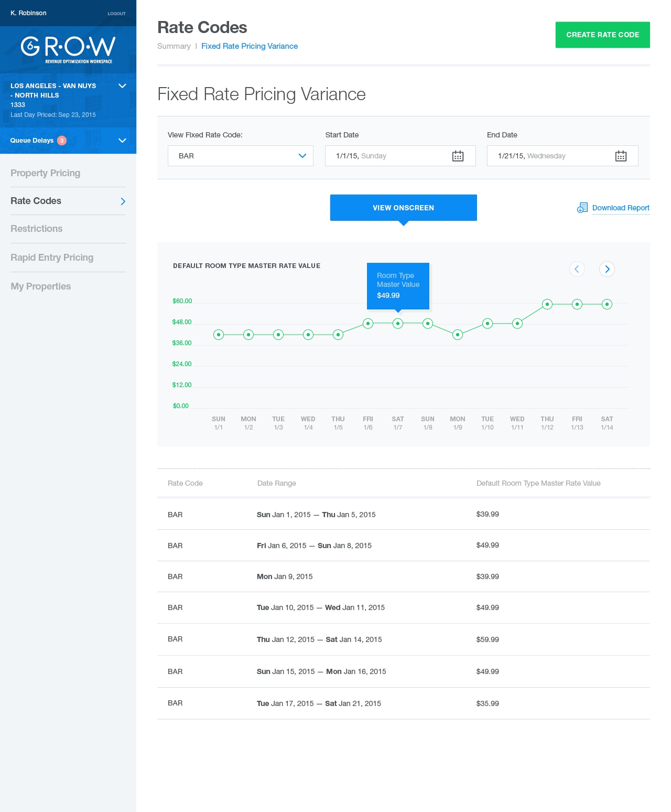Open the Start Date calendar picker icon
This screenshot has height=812, width=671.
458,156
